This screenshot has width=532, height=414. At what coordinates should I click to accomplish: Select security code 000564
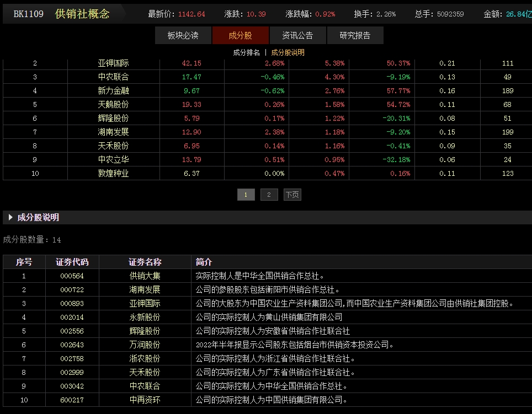pyautogui.click(x=72, y=276)
